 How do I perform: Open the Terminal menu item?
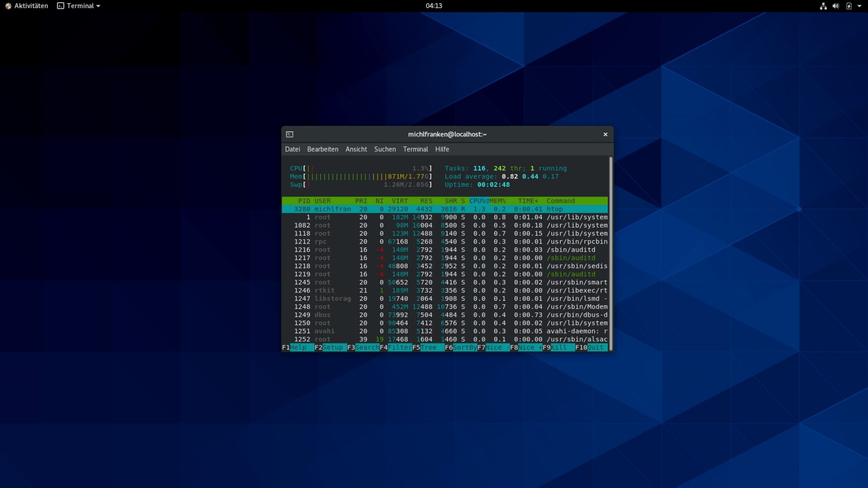(415, 149)
